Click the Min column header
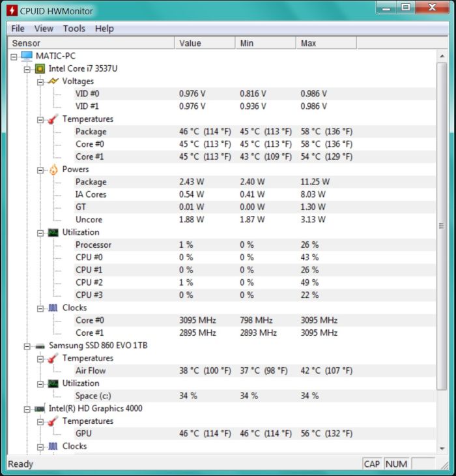 click(266, 43)
